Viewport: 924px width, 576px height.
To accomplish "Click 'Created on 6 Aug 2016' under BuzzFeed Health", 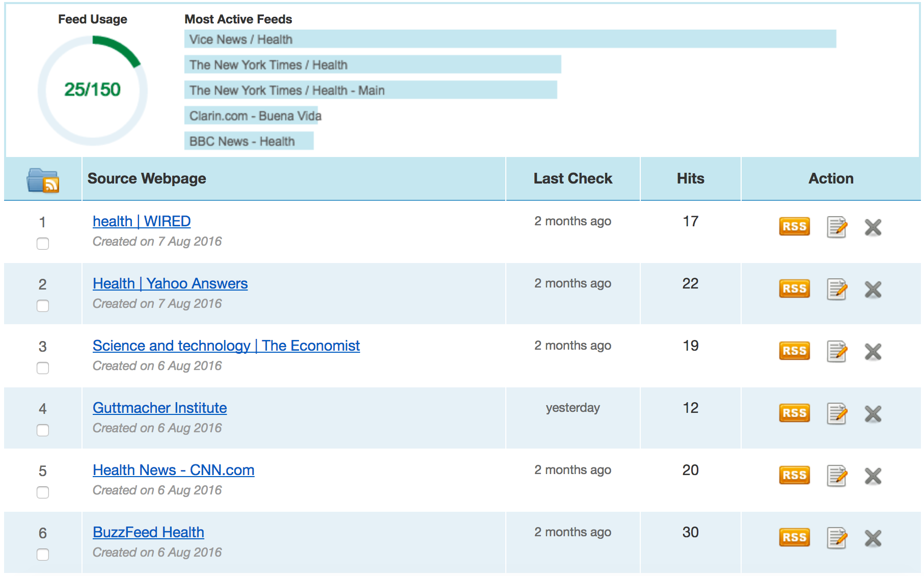I will tap(157, 553).
